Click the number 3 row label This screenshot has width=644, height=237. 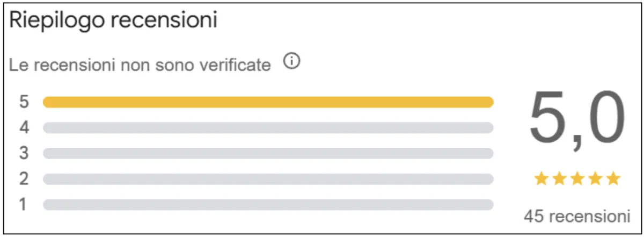[x=24, y=154]
